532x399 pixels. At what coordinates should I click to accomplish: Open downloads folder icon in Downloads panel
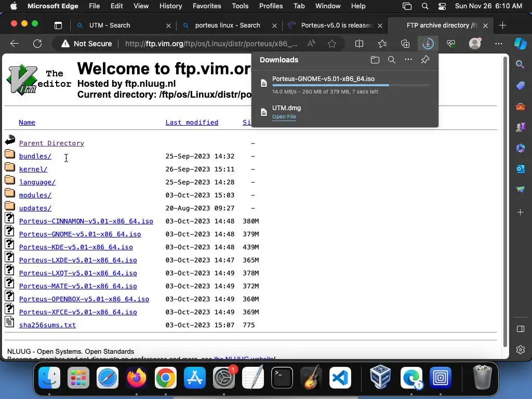pos(375,60)
